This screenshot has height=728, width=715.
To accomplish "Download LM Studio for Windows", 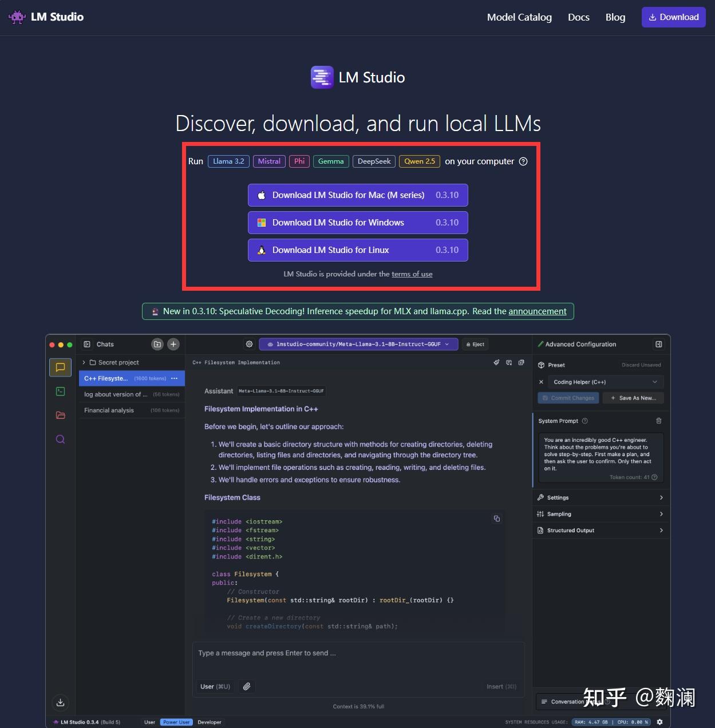I will (x=358, y=223).
